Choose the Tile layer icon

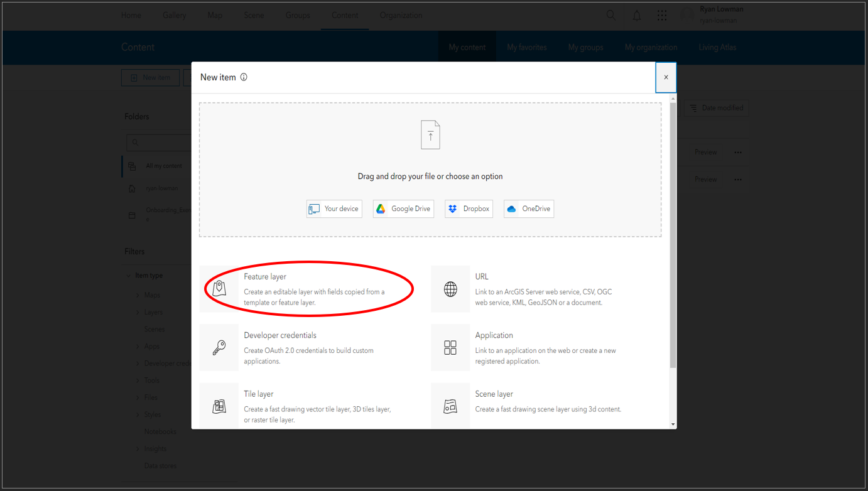pyautogui.click(x=219, y=405)
